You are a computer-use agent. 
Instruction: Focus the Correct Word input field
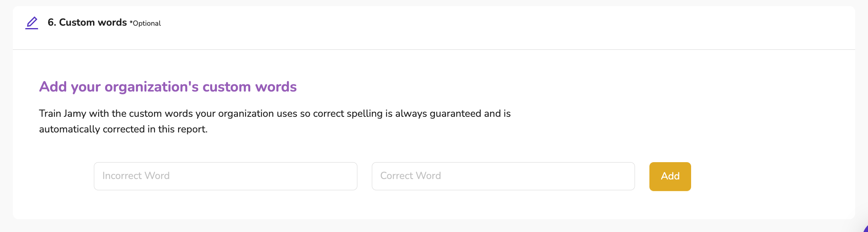click(503, 176)
